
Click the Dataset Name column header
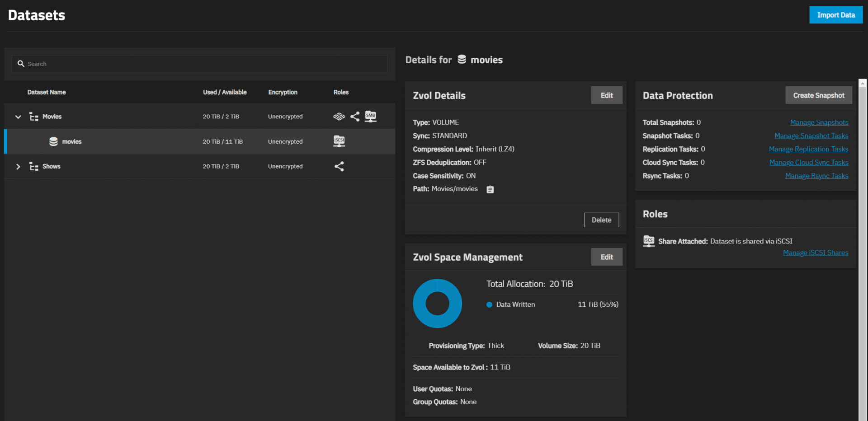pos(47,92)
